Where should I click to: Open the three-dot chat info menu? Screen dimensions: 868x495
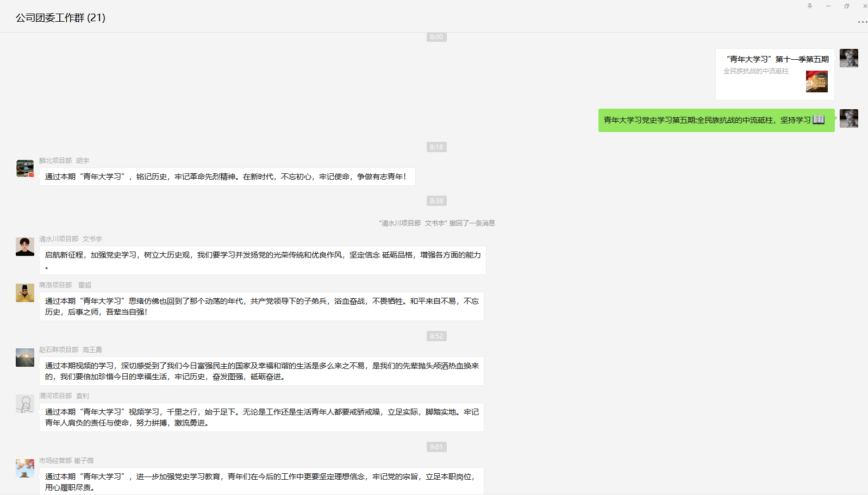click(862, 22)
